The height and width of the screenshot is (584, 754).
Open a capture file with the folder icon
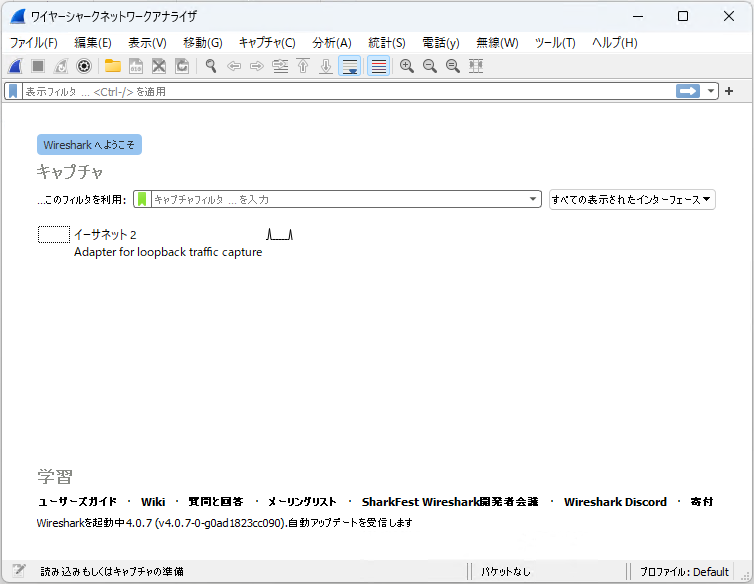(113, 66)
